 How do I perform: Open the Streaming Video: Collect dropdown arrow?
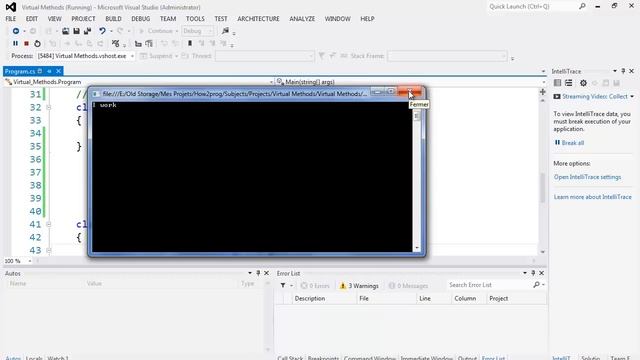tap(632, 97)
